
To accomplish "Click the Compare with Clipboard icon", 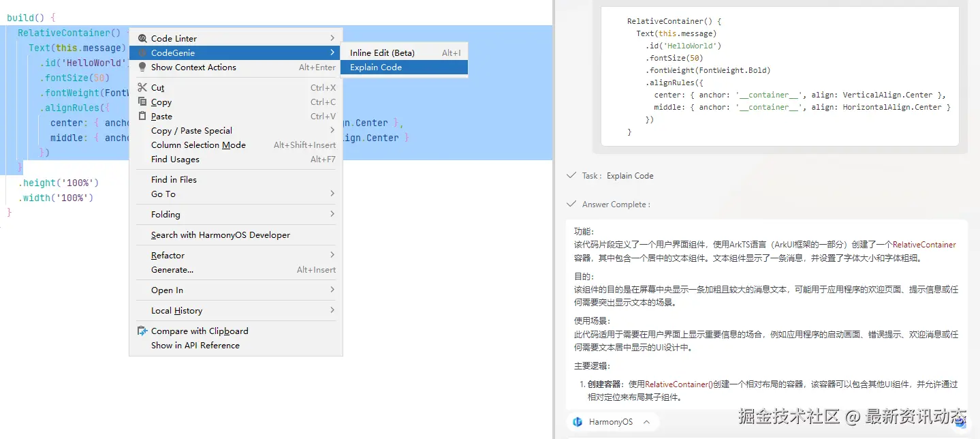I will [142, 331].
